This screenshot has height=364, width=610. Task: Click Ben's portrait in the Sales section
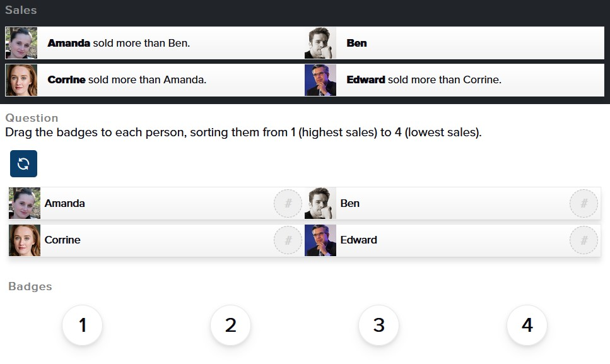point(320,43)
